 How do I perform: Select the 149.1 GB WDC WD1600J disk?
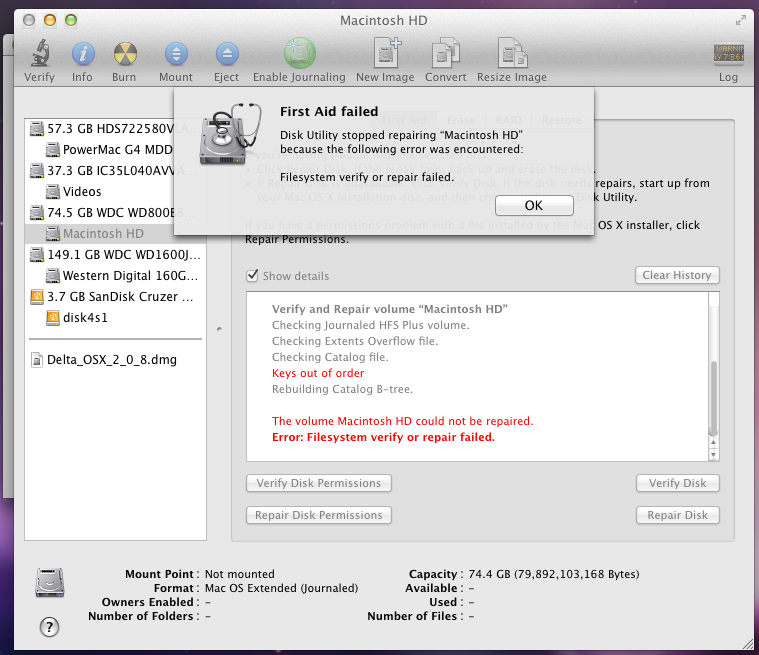(115, 255)
